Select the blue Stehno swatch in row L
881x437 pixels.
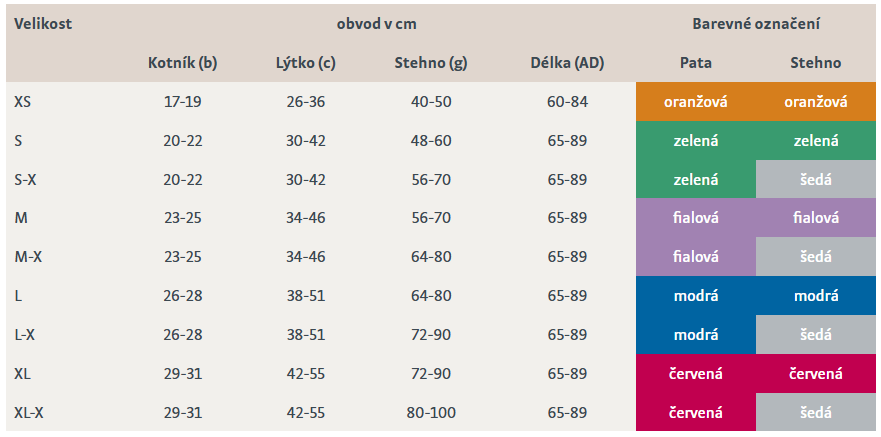pos(816,296)
